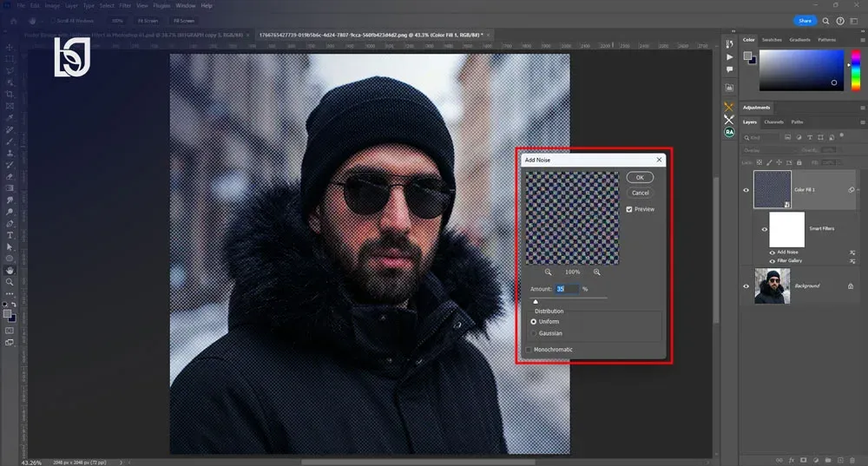
Task: Select the Uniform distribution option
Action: (534, 322)
